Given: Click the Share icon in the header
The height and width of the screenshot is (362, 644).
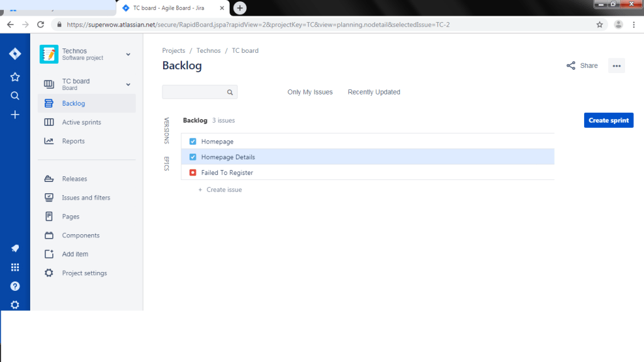Looking at the screenshot, I should [571, 65].
